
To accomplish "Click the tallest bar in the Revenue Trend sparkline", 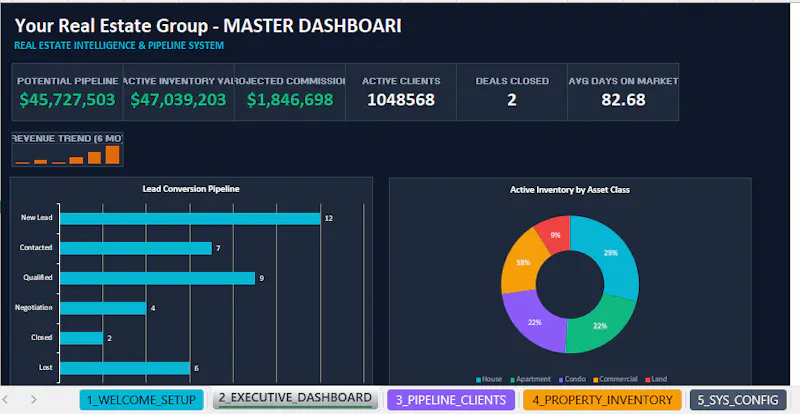I will click(112, 155).
